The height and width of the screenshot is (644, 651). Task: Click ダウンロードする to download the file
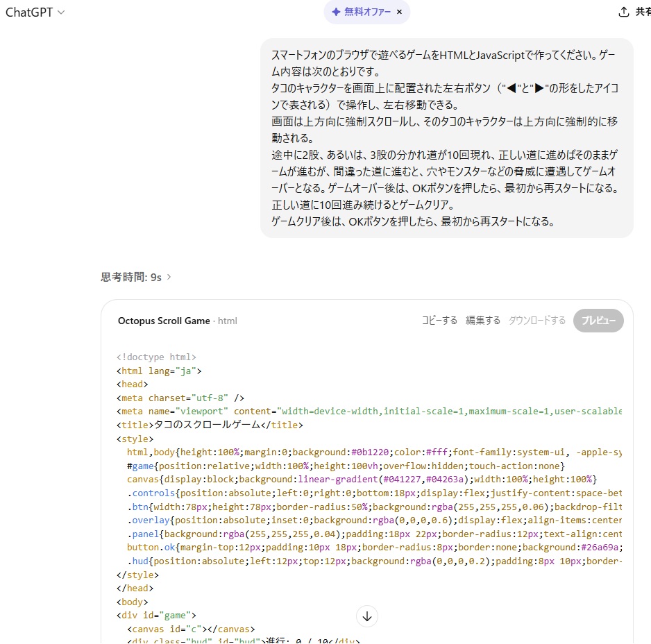tap(537, 321)
